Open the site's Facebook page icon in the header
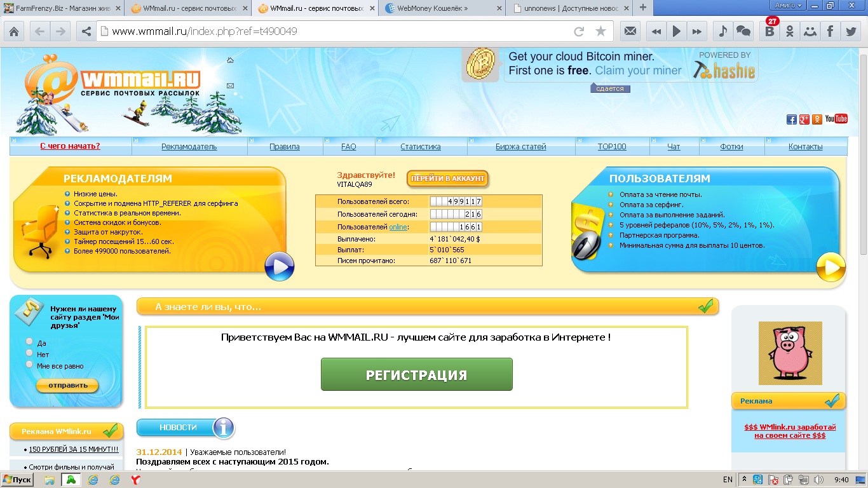The height and width of the screenshot is (488, 868). 792,119
